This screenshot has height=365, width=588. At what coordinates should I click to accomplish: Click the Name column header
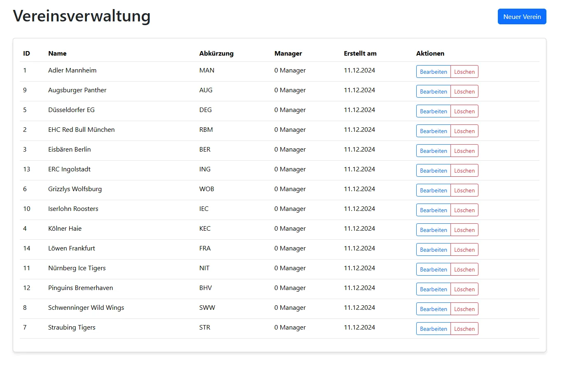[x=57, y=53]
